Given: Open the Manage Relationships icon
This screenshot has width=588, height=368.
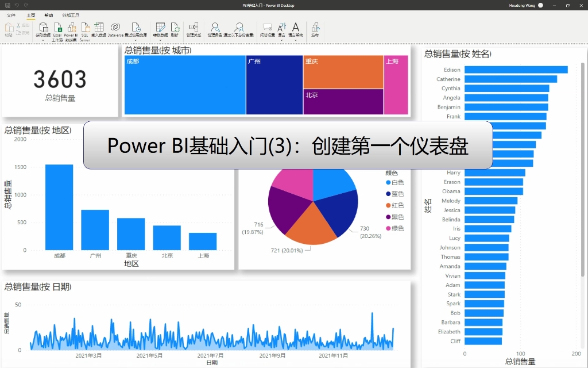Looking at the screenshot, I should 194,28.
